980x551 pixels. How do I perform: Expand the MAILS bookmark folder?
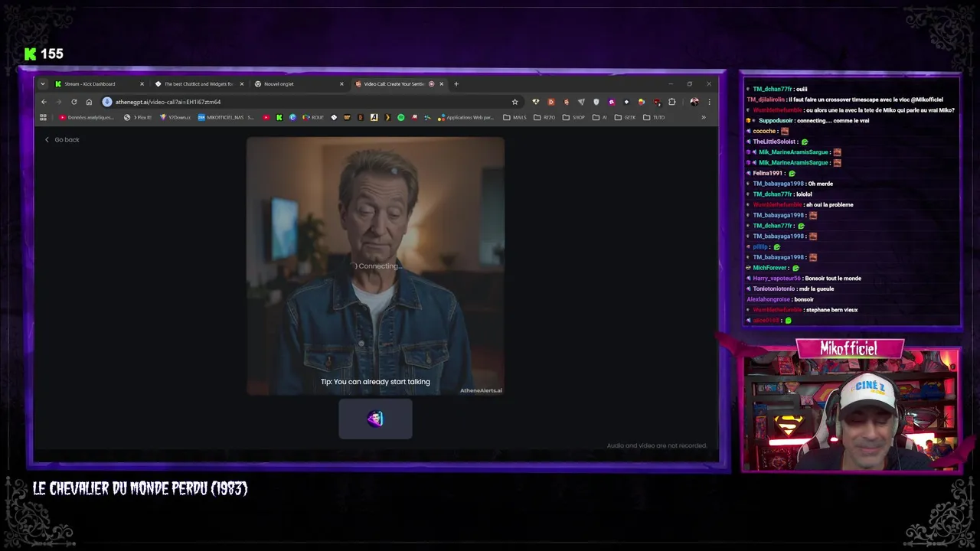pyautogui.click(x=514, y=117)
